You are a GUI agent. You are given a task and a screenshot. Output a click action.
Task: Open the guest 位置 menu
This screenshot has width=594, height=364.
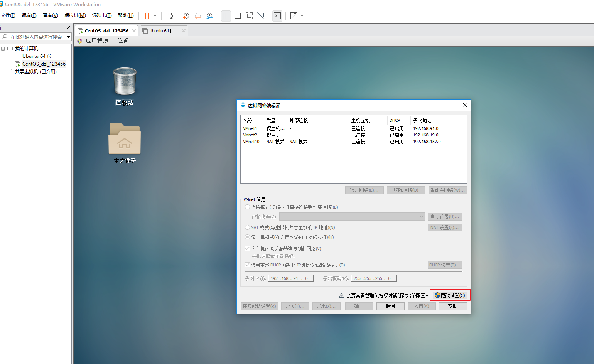point(123,40)
